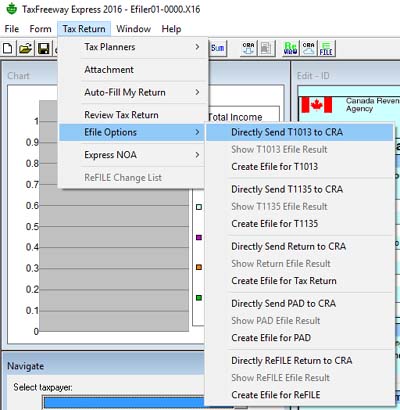The image size is (400, 410).
Task: Expand the Express NOA submenu
Action: pyautogui.click(x=132, y=155)
